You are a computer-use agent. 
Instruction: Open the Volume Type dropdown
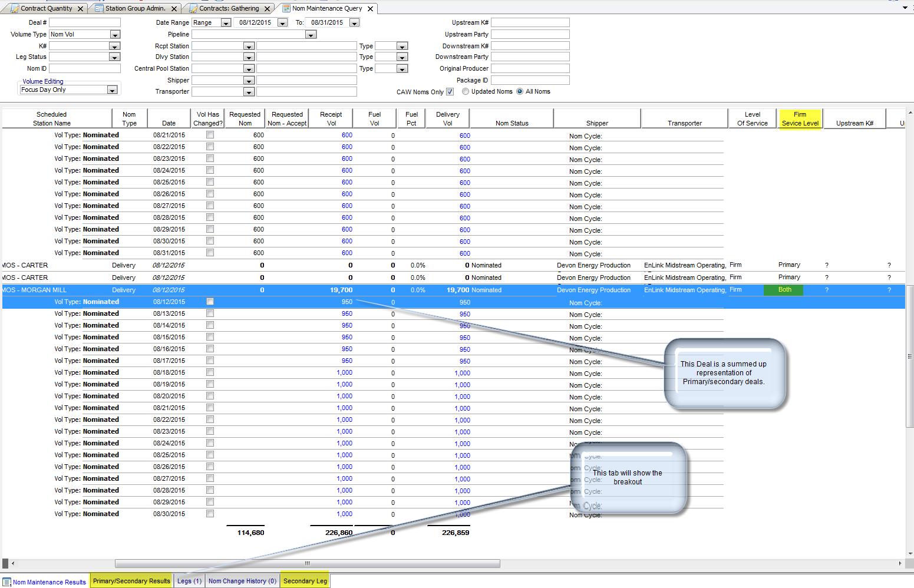click(114, 35)
